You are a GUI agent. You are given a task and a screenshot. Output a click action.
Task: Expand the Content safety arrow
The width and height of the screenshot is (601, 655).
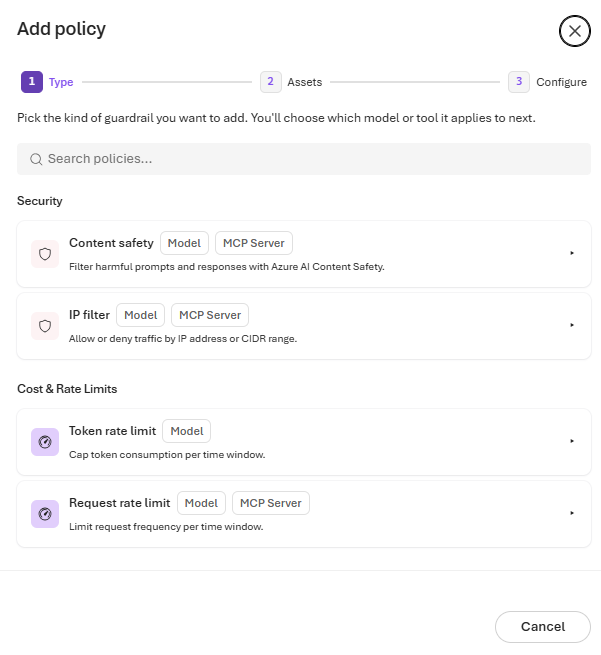[x=572, y=253]
